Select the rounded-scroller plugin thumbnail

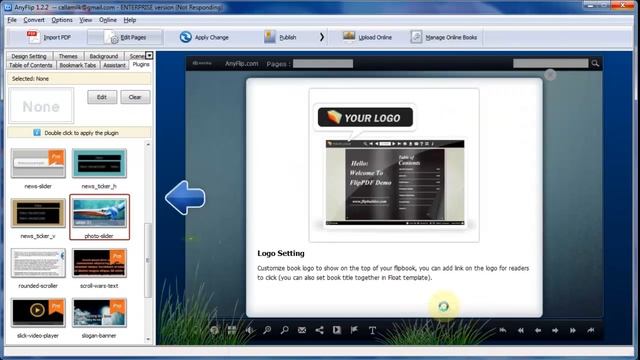click(x=38, y=263)
